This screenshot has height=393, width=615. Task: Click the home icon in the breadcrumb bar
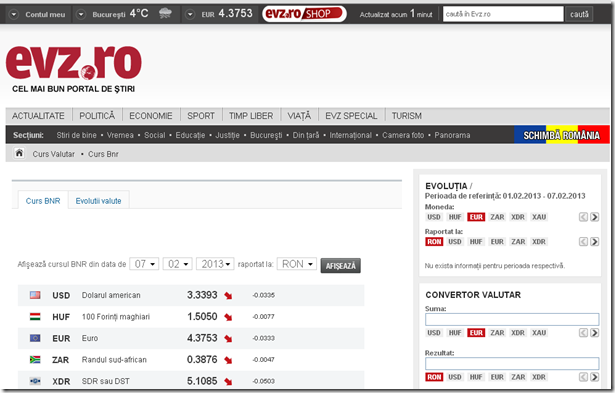click(x=19, y=153)
